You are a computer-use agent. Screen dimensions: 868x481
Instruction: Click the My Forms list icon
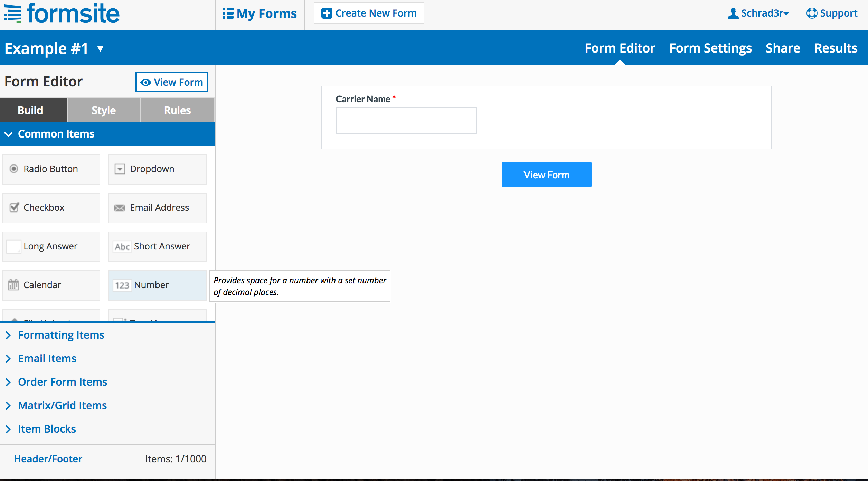(x=228, y=13)
